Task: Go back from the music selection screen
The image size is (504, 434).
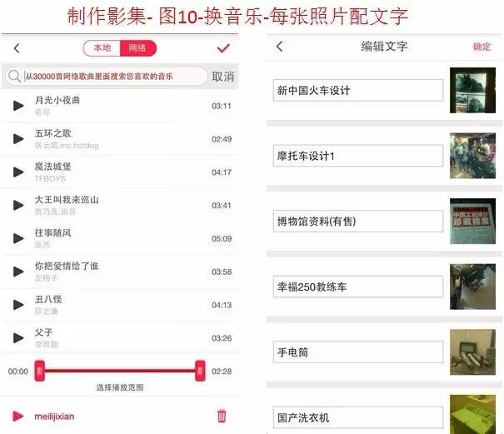Action: click(x=17, y=48)
